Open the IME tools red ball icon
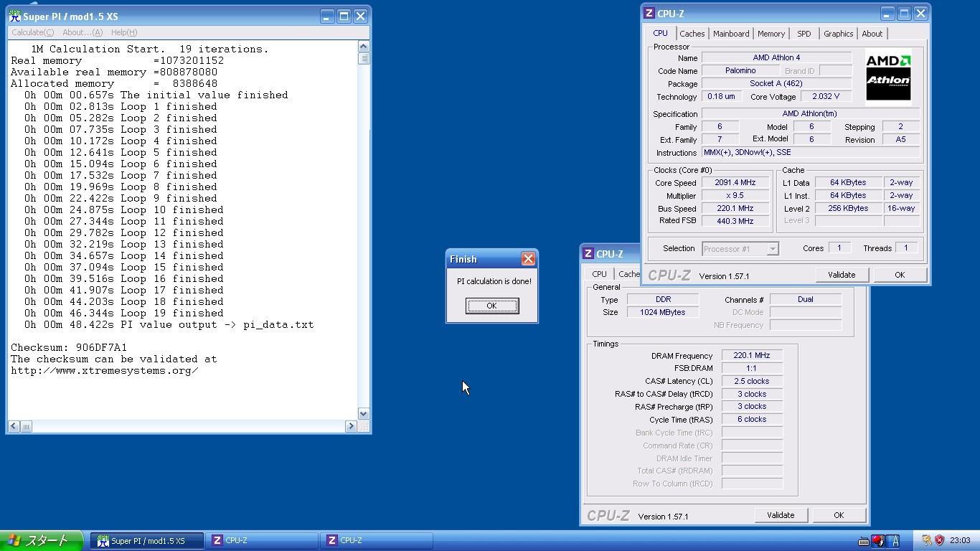Screen dimensions: 980x551 click(878, 541)
